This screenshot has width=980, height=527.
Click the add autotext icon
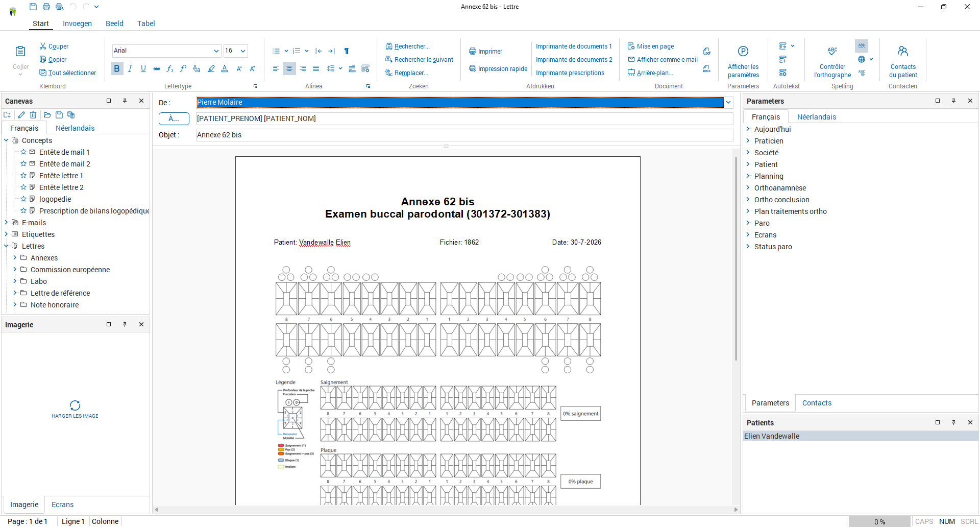[x=783, y=59]
